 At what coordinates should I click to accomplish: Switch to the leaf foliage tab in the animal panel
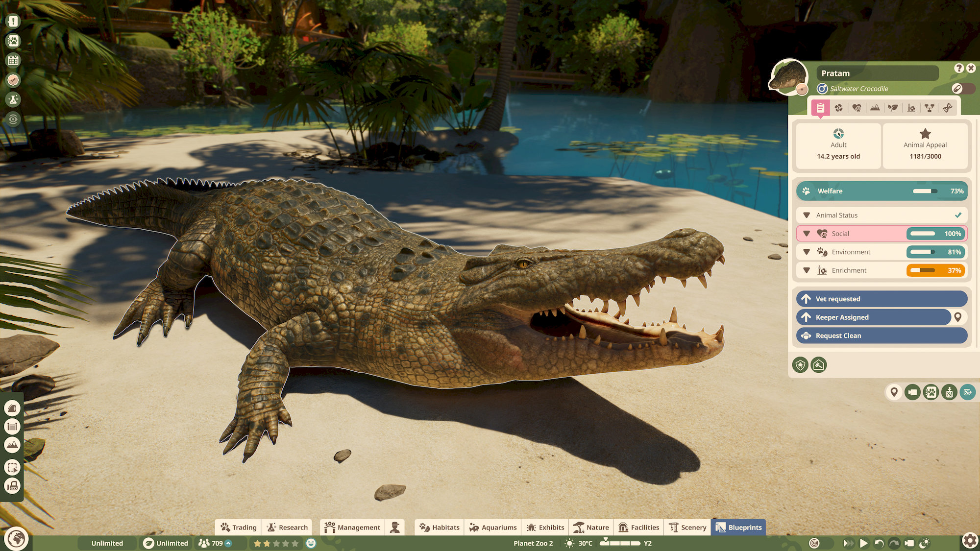pyautogui.click(x=893, y=108)
